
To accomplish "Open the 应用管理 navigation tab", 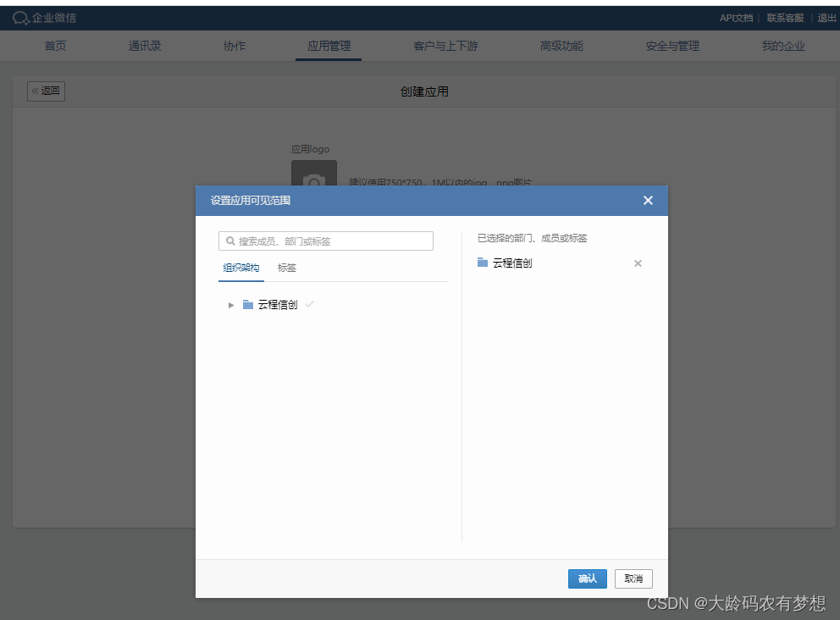I will [329, 46].
